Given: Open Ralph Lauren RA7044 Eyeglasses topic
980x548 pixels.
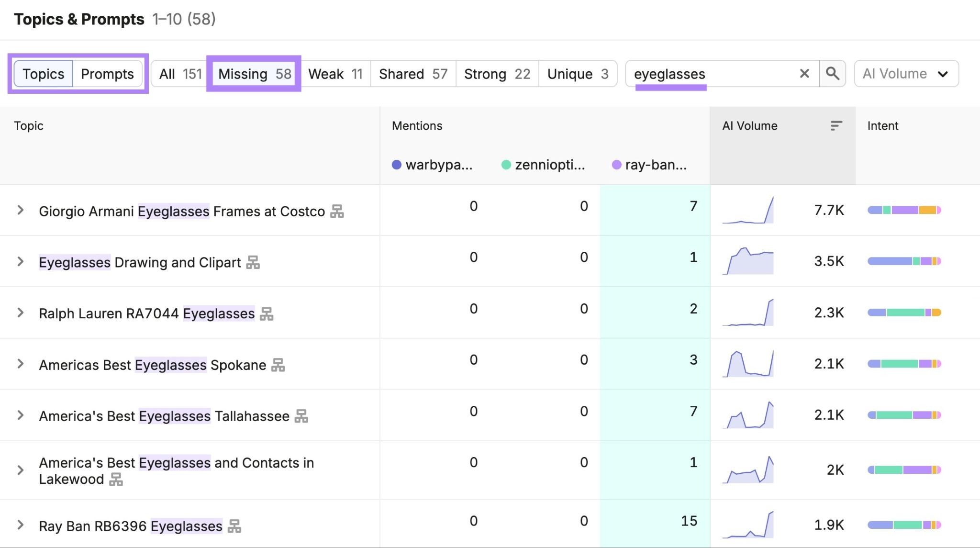Looking at the screenshot, I should pyautogui.click(x=147, y=313).
